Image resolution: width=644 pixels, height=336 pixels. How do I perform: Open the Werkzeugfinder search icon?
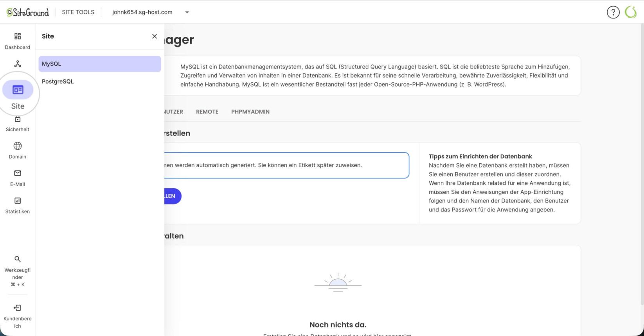[18, 259]
